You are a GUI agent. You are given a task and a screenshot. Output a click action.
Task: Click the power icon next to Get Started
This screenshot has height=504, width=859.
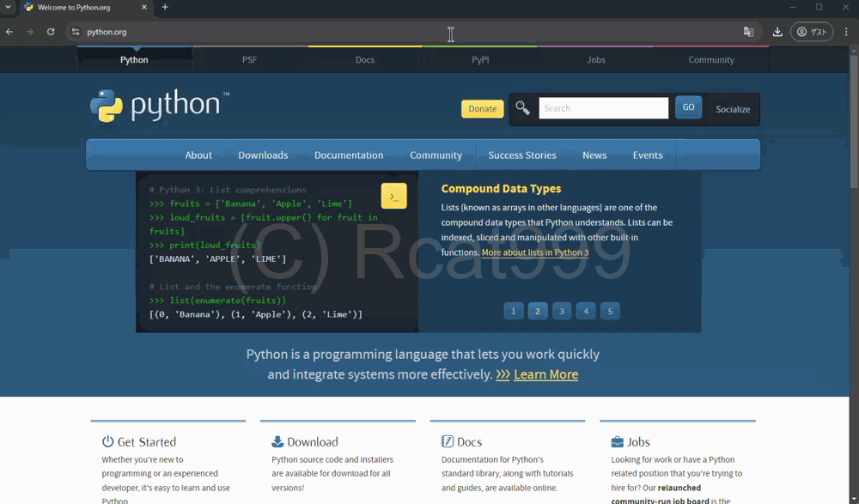point(107,440)
